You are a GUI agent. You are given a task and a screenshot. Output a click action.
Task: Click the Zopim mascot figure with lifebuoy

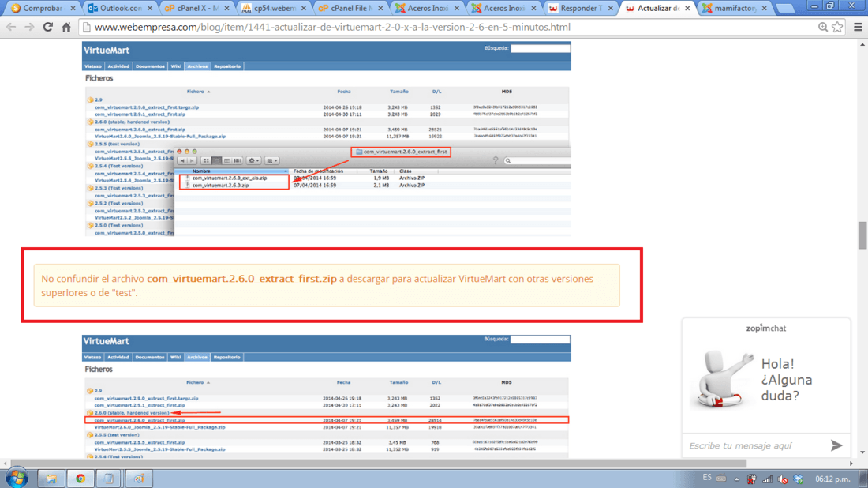[x=722, y=379]
